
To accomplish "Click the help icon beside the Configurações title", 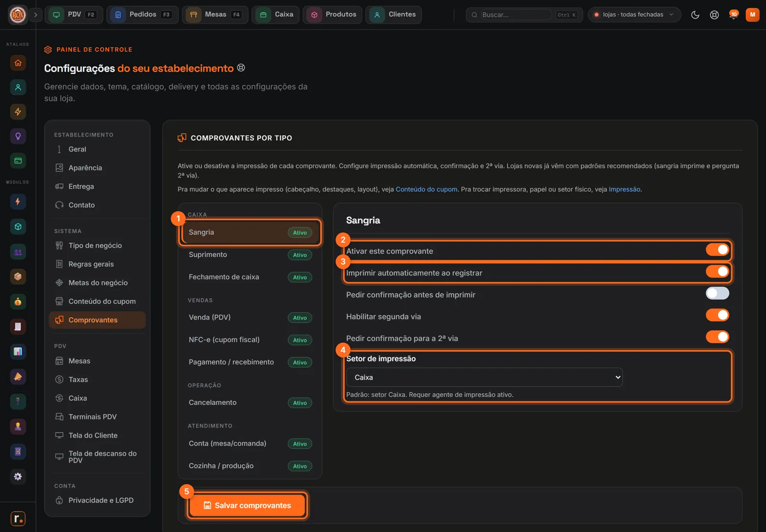I will 241,68.
